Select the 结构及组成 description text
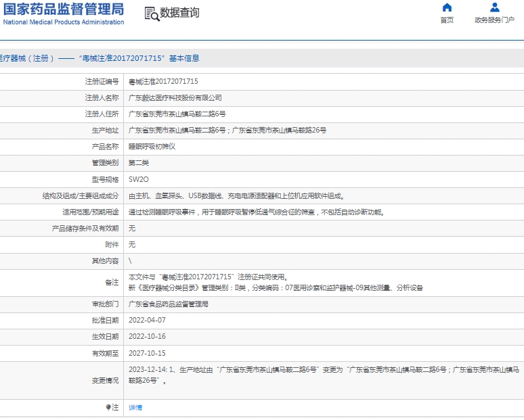 coord(236,195)
